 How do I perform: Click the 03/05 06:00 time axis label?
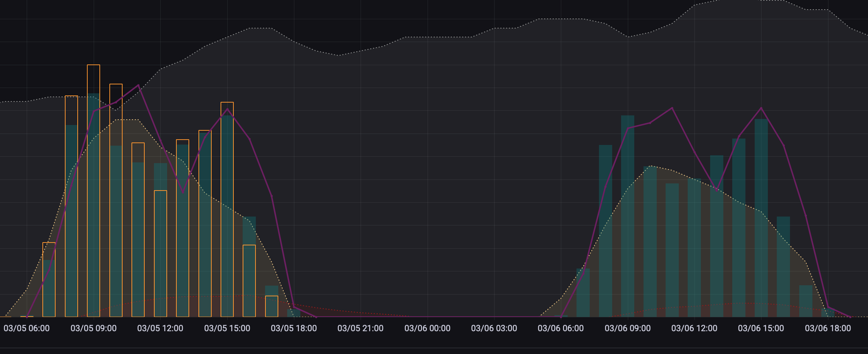click(27, 328)
